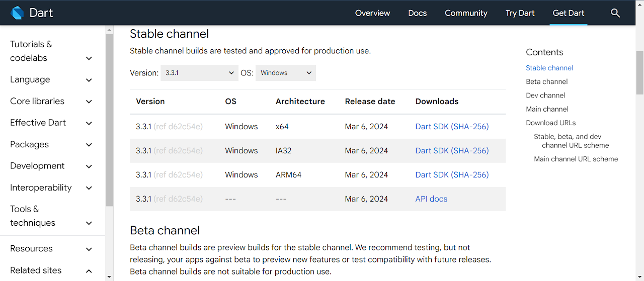The height and width of the screenshot is (281, 644).
Task: Click the page vertical scrollbar thumb
Action: (640, 72)
